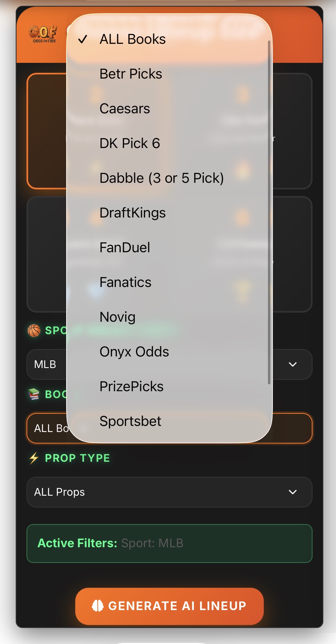Expand the MLB sport dropdown chevron

click(x=292, y=364)
